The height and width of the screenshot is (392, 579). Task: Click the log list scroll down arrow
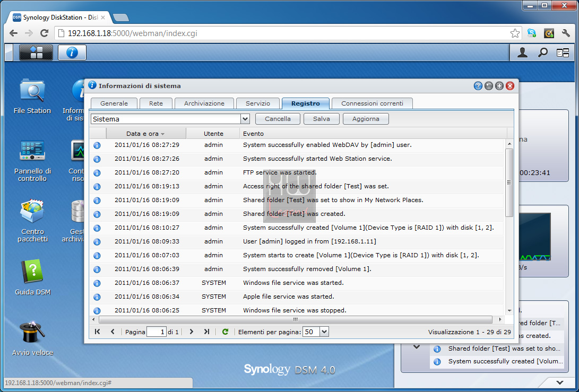point(509,311)
